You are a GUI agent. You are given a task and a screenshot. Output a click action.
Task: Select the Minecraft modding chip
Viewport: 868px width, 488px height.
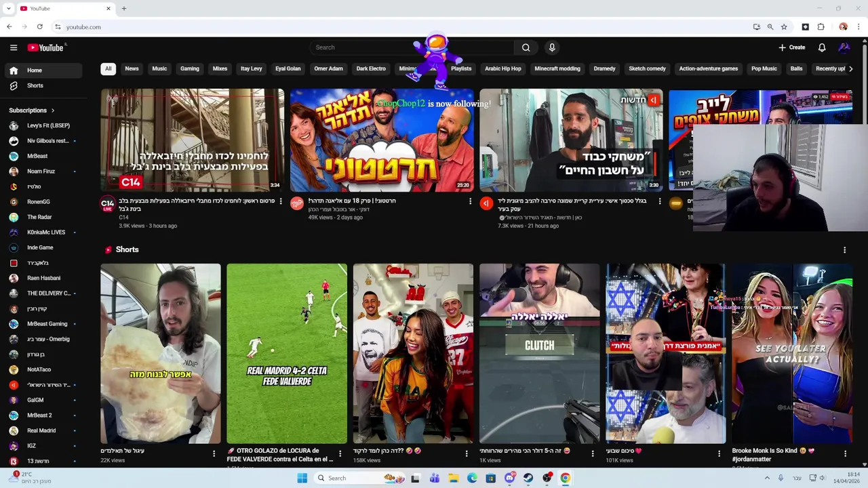[557, 68]
